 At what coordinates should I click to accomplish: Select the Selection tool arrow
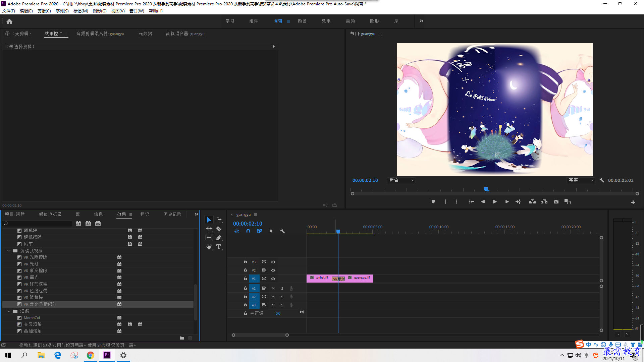pos(209,220)
